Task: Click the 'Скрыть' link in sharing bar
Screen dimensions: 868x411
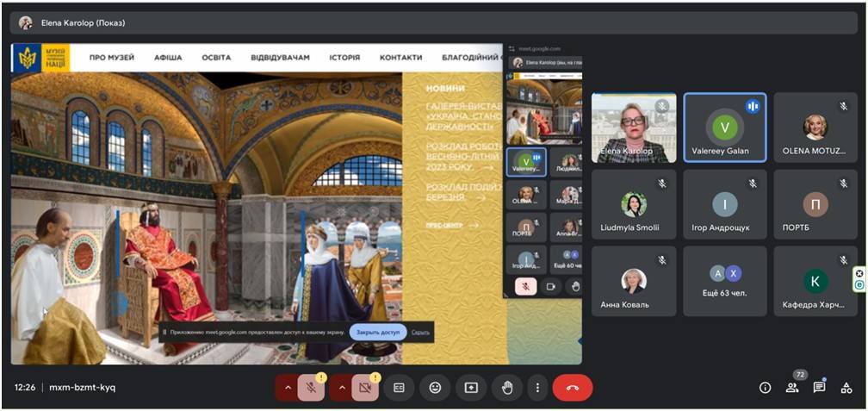Action: tap(421, 333)
